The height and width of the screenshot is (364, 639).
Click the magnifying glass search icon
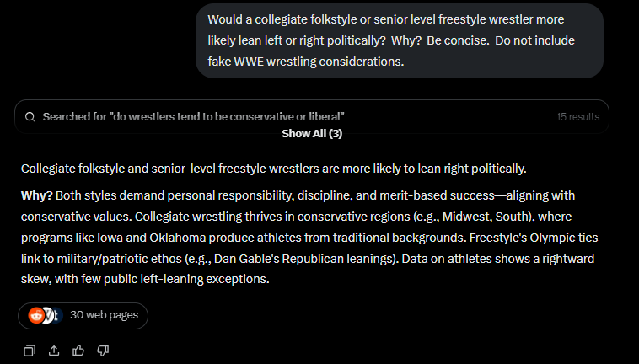click(x=30, y=117)
